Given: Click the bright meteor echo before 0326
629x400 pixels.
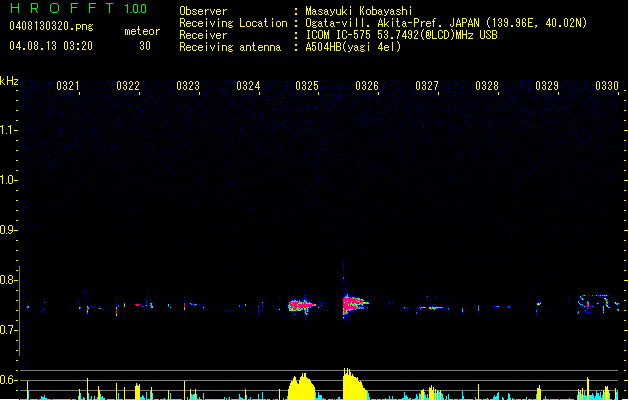Looking at the screenshot, I should (x=354, y=305).
